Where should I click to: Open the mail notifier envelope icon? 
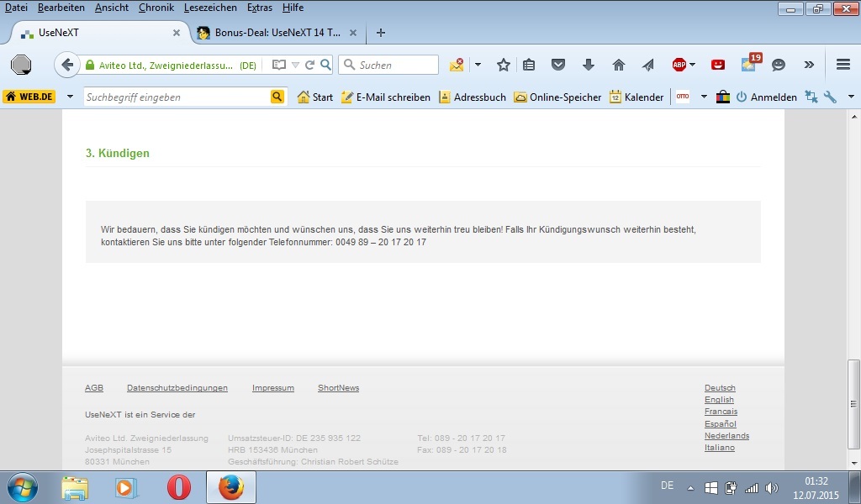point(457,65)
